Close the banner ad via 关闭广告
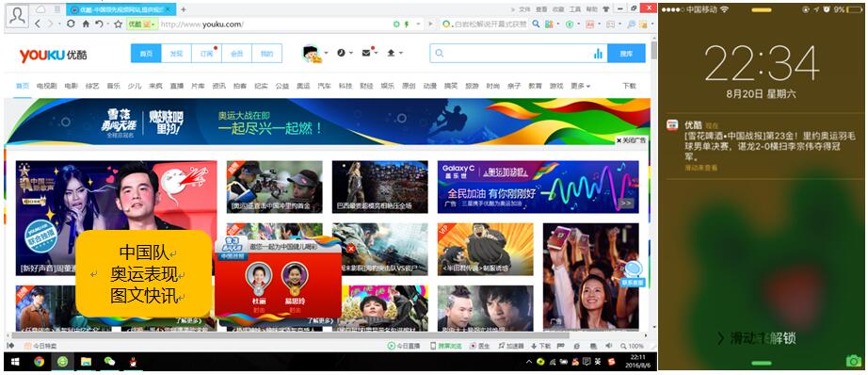Viewport: 868px width, 375px height. tap(631, 140)
